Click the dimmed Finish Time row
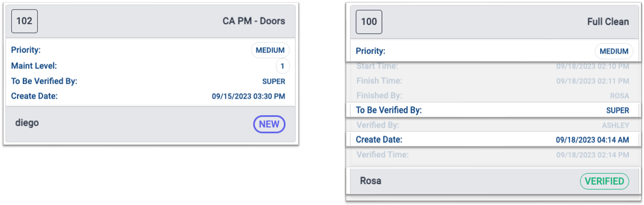The height and width of the screenshot is (205, 644). (x=493, y=81)
